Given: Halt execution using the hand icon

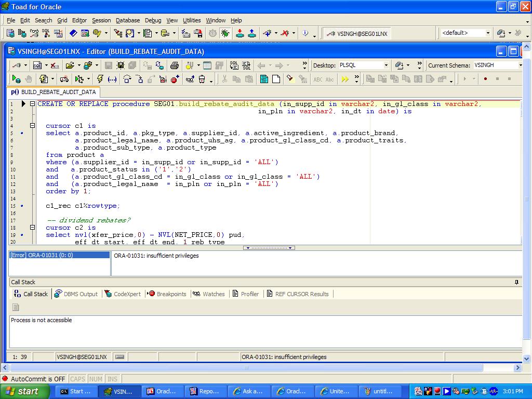Looking at the screenshot, I should [28, 79].
